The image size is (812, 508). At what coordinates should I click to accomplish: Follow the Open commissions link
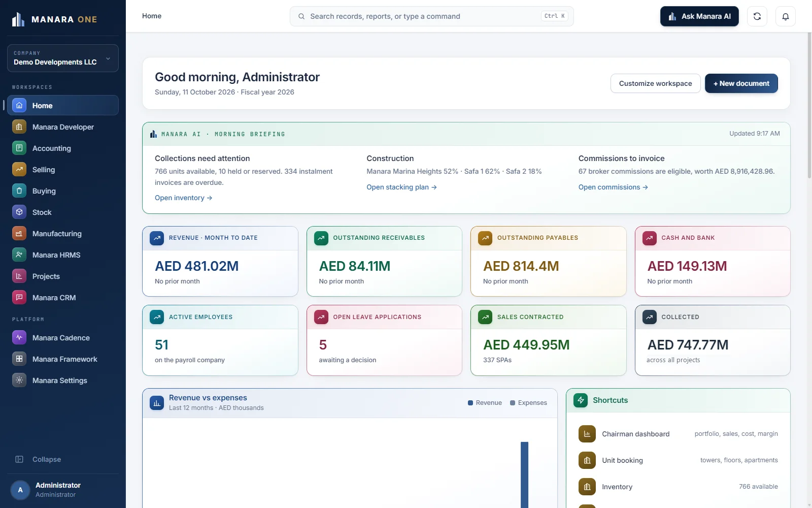[x=613, y=187]
